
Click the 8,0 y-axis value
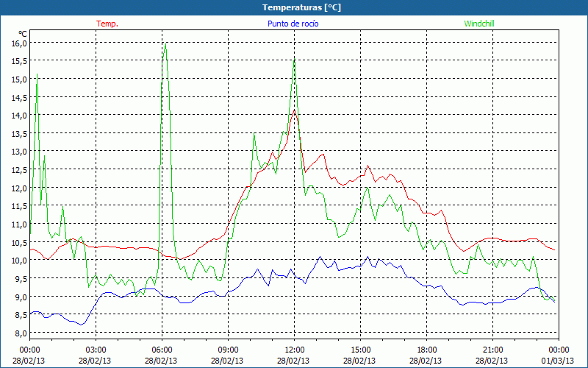tap(21, 333)
